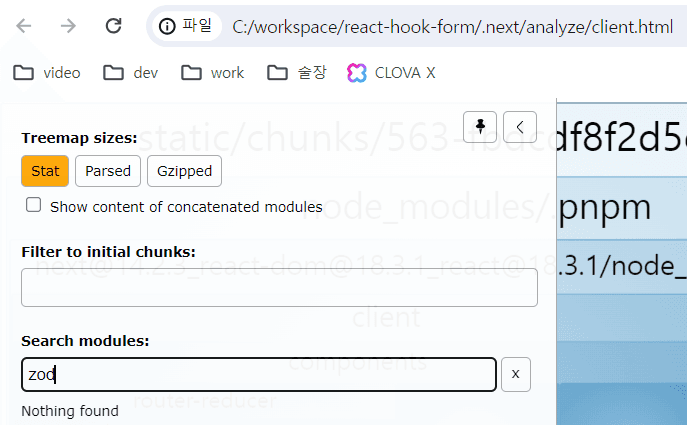Click the browser back arrow
This screenshot has height=425, width=687.
pyautogui.click(x=24, y=26)
